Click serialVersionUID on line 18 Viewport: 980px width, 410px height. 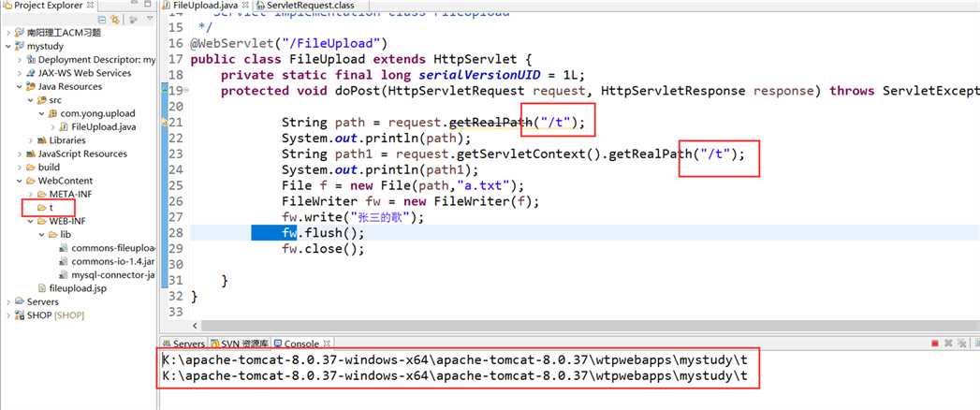[x=480, y=75]
